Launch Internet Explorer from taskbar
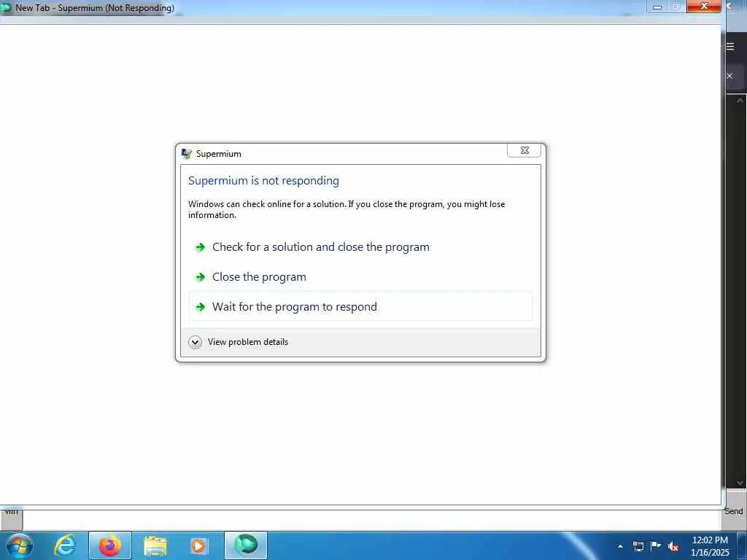 click(65, 545)
